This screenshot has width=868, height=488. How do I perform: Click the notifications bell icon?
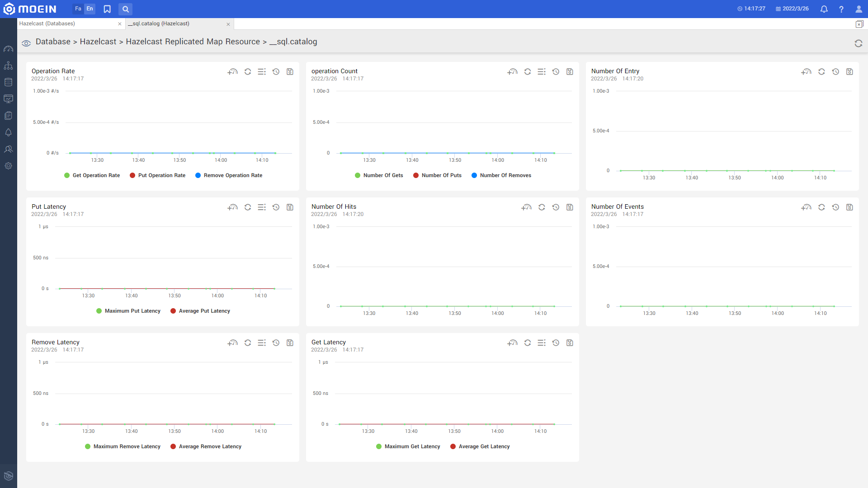[x=824, y=9]
